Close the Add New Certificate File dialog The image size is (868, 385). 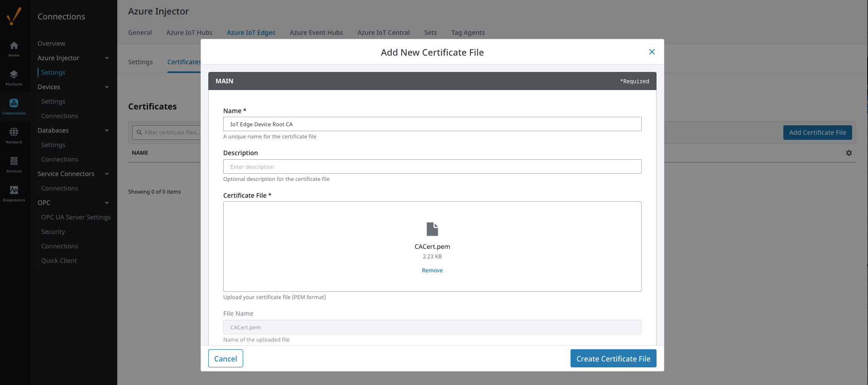click(x=652, y=52)
